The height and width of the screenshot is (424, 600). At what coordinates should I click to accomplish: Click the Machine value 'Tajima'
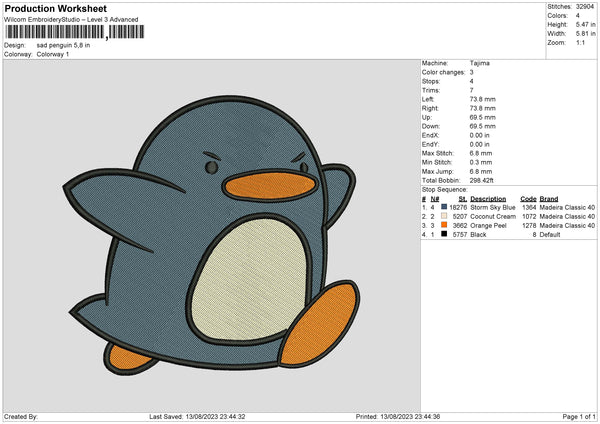tap(479, 63)
